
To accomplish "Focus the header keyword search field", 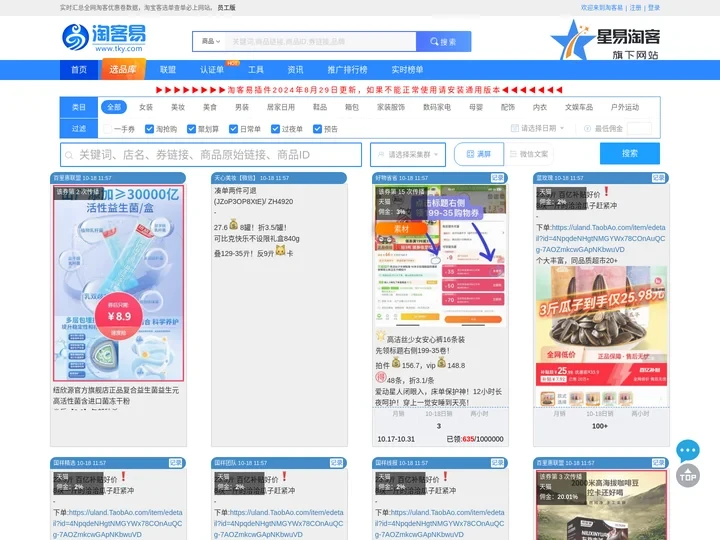I will [x=321, y=42].
